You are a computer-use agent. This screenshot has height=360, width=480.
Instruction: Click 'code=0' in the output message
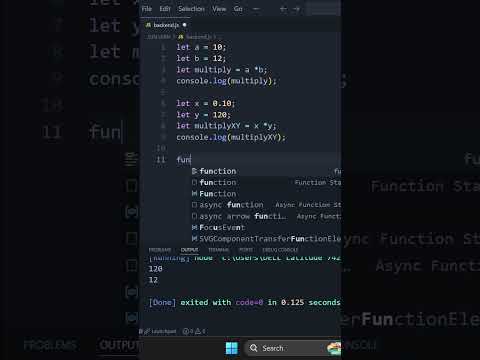[x=249, y=302]
